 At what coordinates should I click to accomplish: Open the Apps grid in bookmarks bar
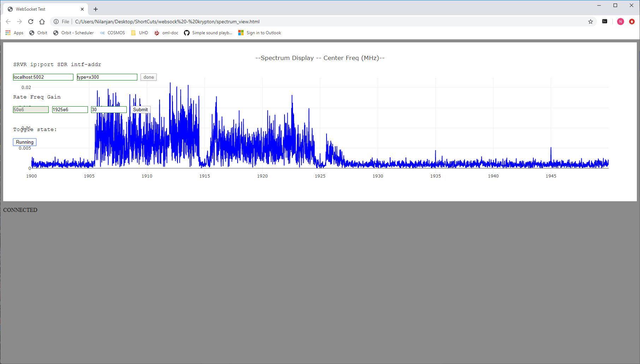pos(14,33)
